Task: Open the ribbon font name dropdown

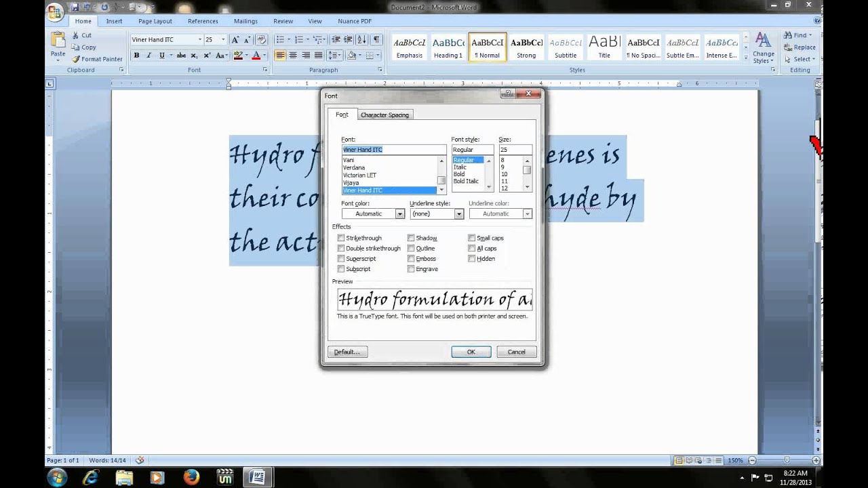Action: coord(199,39)
